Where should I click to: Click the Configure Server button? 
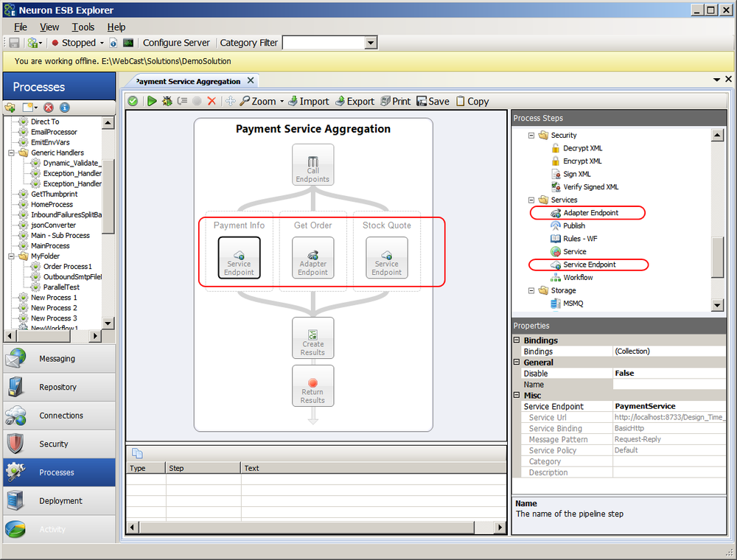pyautogui.click(x=176, y=43)
